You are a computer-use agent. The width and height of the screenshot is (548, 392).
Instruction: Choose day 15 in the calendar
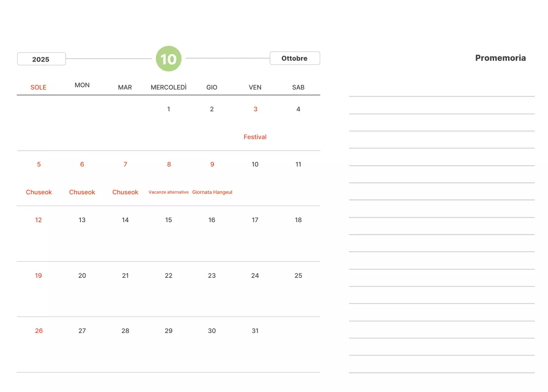pyautogui.click(x=169, y=220)
